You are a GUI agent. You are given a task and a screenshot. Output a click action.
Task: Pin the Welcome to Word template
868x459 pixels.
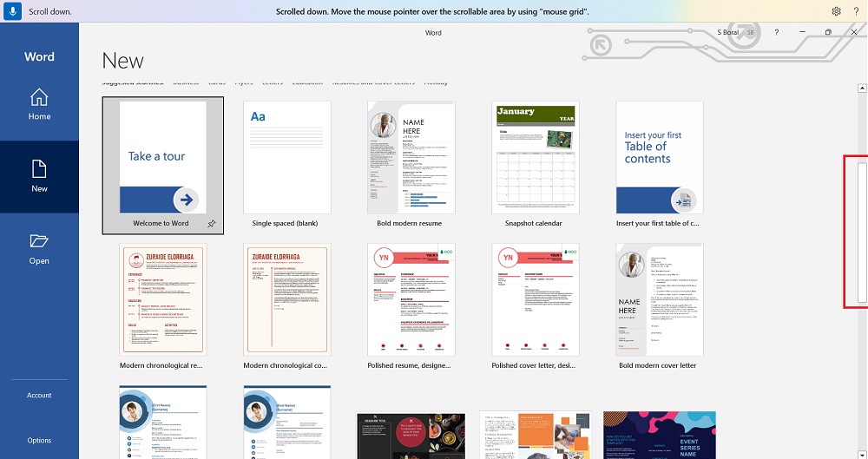(212, 224)
